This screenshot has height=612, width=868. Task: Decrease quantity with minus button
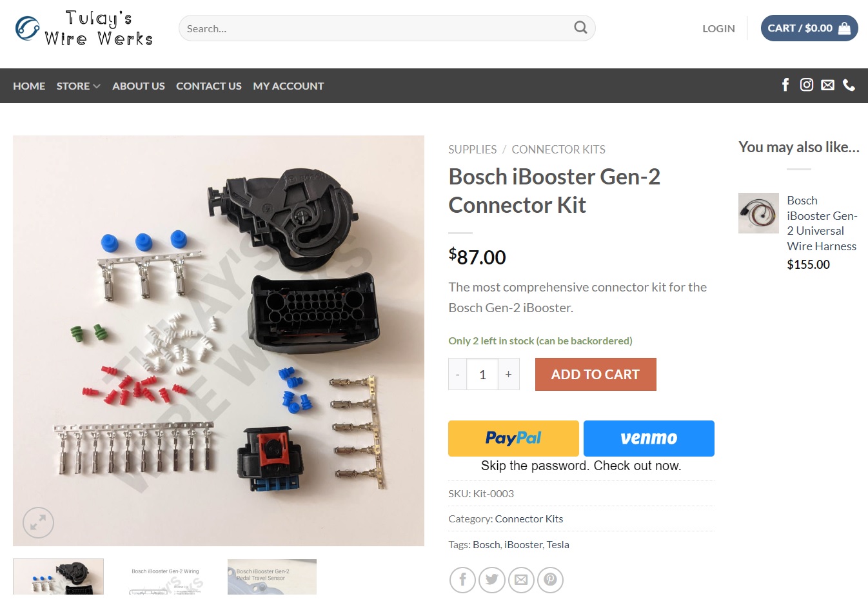click(x=458, y=374)
